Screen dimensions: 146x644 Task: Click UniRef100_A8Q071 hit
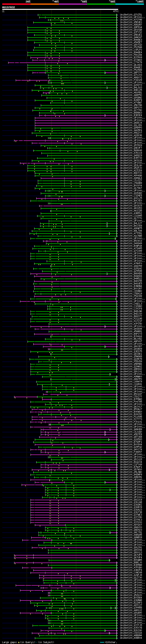[x=131, y=77]
